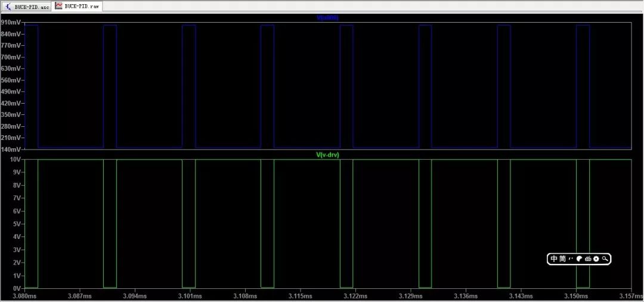Click the 3.101ms time axis label
Viewport: 644px width, 302px height.
pyautogui.click(x=190, y=296)
